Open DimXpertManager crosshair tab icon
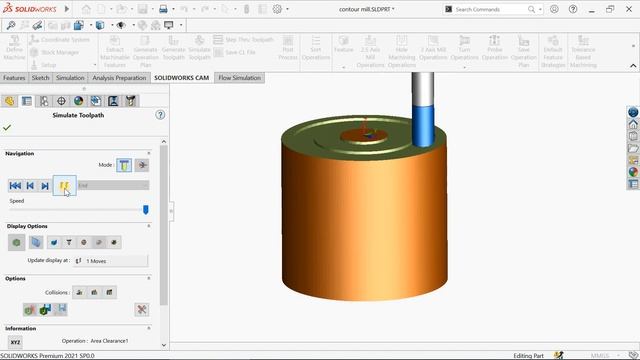 click(61, 101)
